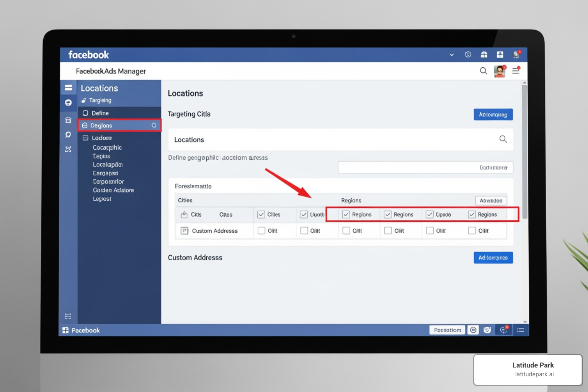
Task: Click the camera icon in the bottom status bar
Action: click(x=487, y=330)
